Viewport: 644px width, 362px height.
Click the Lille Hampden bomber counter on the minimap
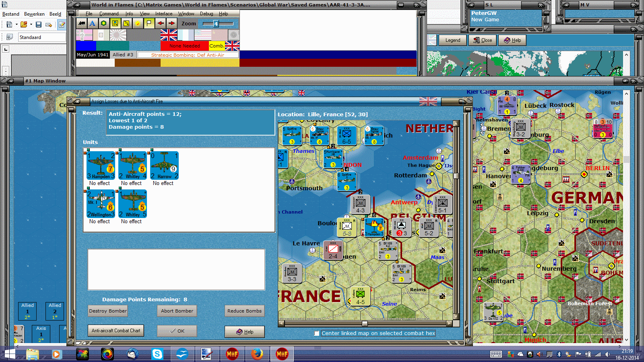(x=374, y=227)
